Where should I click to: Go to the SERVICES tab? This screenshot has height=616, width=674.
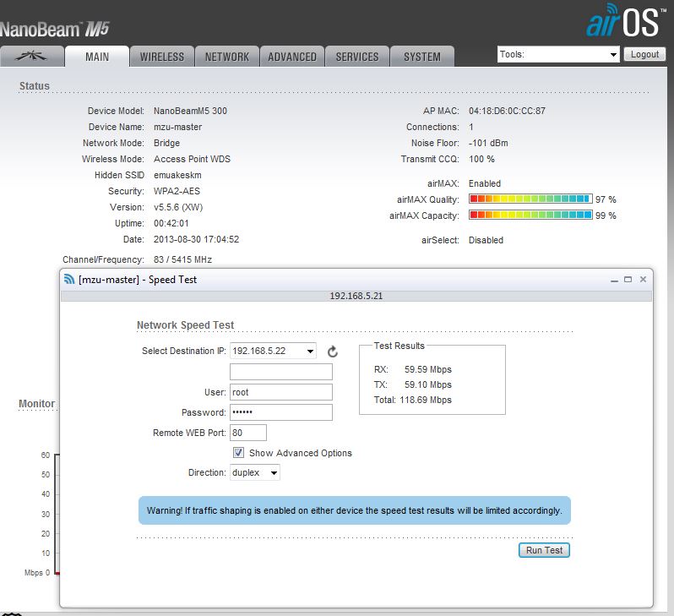tap(356, 57)
